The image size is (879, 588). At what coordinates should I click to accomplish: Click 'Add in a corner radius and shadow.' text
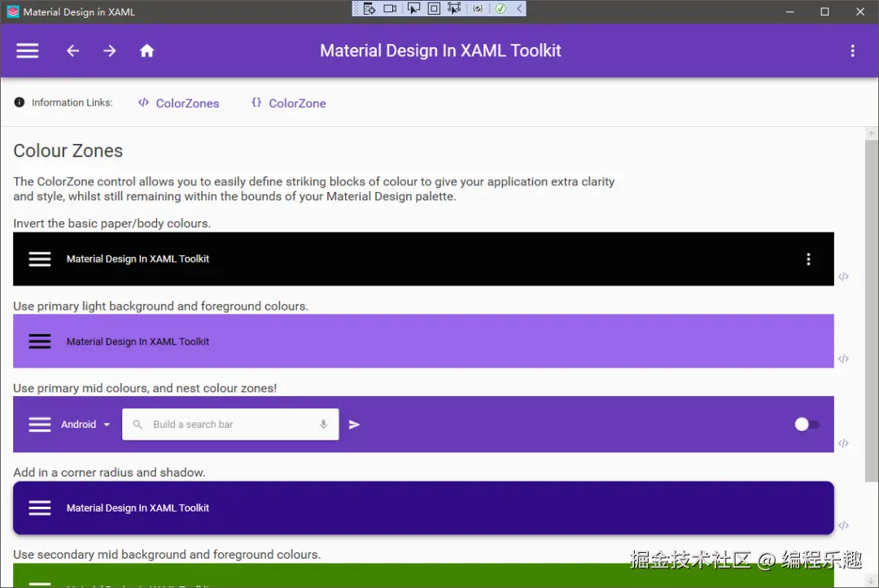109,473
